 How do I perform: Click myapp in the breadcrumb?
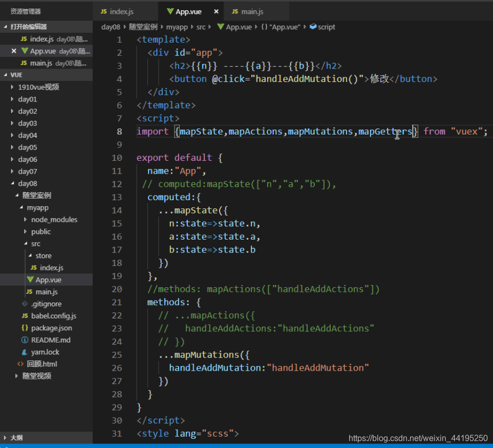coord(177,27)
